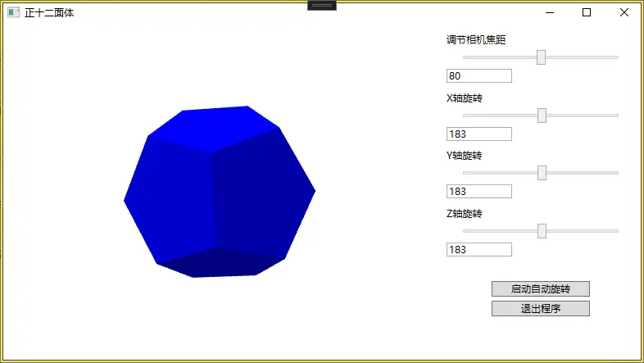Screen dimensions: 644x363
Task: Focus the Y轴旋转 value field
Action: [x=478, y=192]
